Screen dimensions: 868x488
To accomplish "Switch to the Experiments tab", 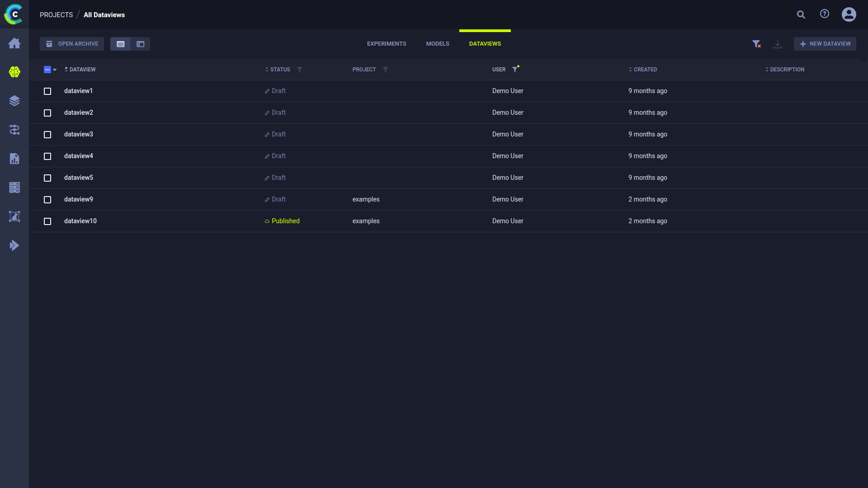I will (x=387, y=44).
